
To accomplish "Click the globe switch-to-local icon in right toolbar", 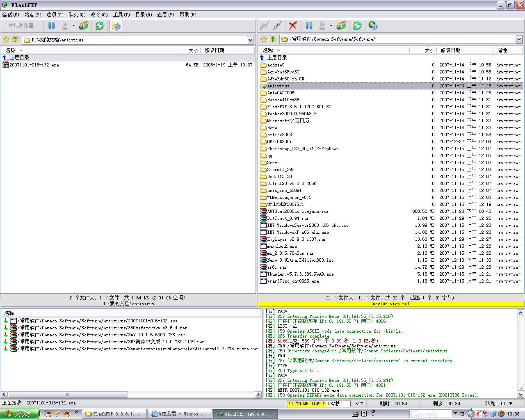I will [x=372, y=26].
